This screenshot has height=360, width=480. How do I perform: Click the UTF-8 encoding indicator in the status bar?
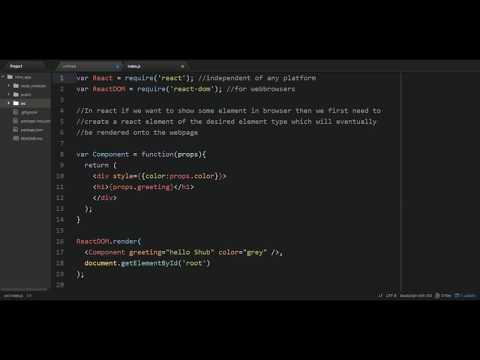391,295
